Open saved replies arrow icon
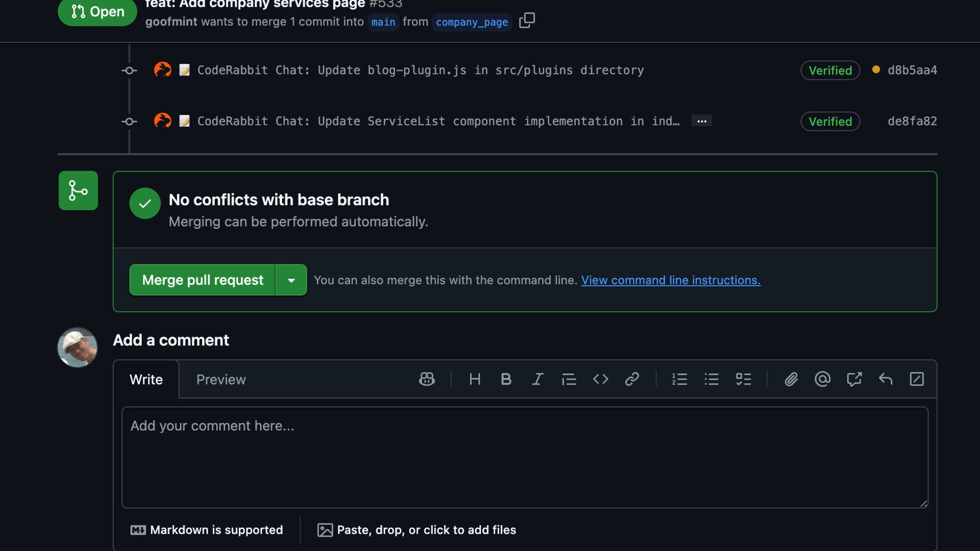 tap(886, 379)
